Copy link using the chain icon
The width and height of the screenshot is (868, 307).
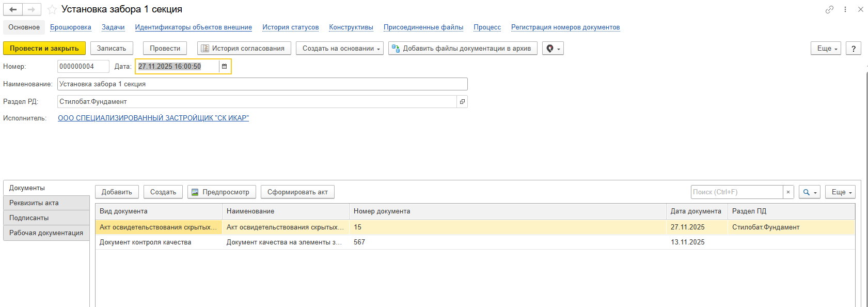coord(829,9)
